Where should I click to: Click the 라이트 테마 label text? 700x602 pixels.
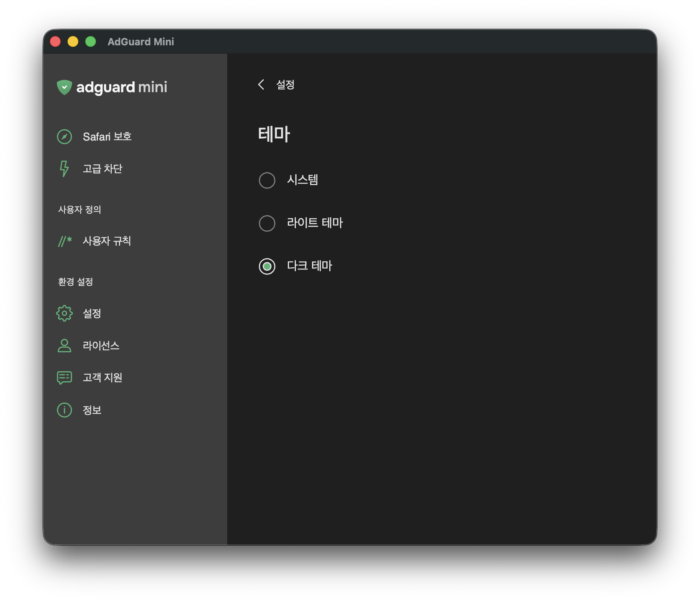tap(315, 223)
